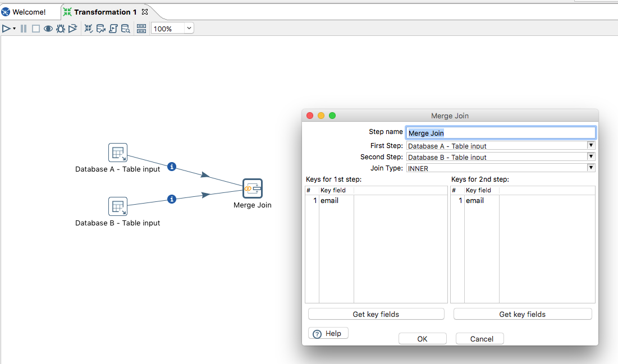Select Database A Table input step icon

point(118,153)
